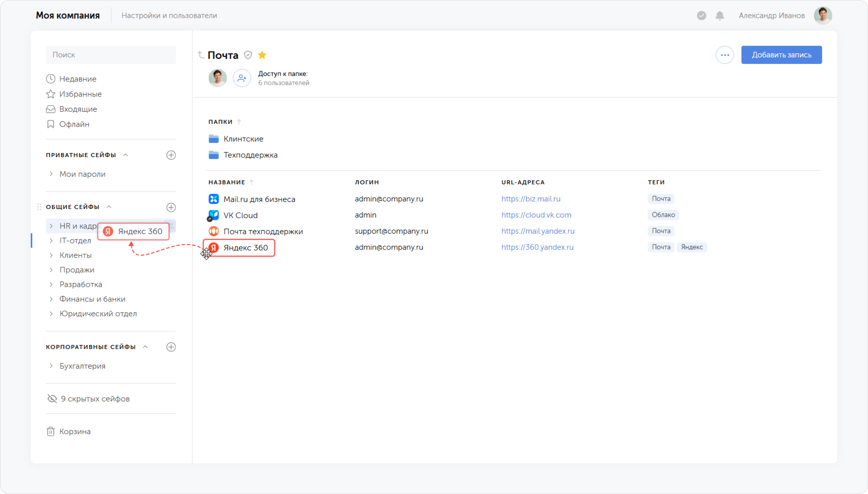
Task: Add a new shared safe with plus icon
Action: [171, 207]
